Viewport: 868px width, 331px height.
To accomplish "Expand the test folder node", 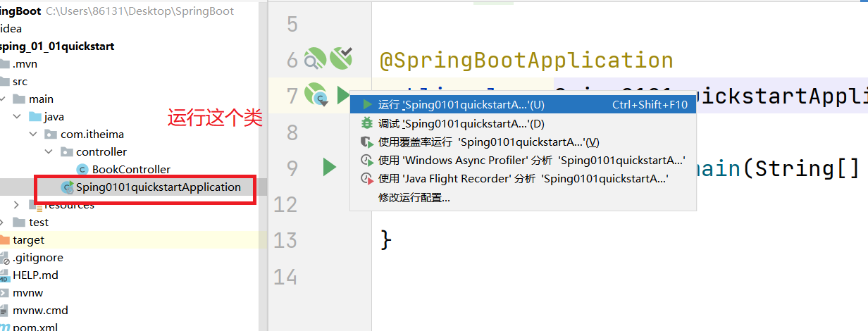I will [x=3, y=223].
